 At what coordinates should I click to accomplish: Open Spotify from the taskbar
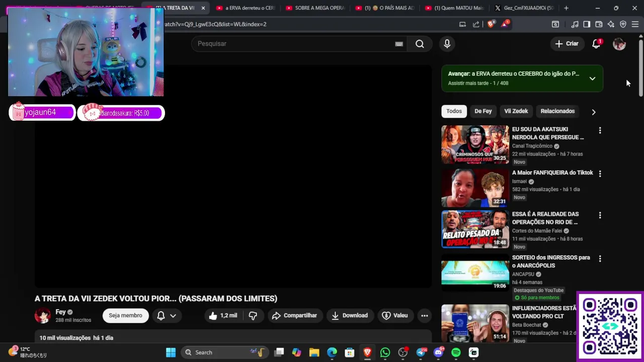coord(456,352)
